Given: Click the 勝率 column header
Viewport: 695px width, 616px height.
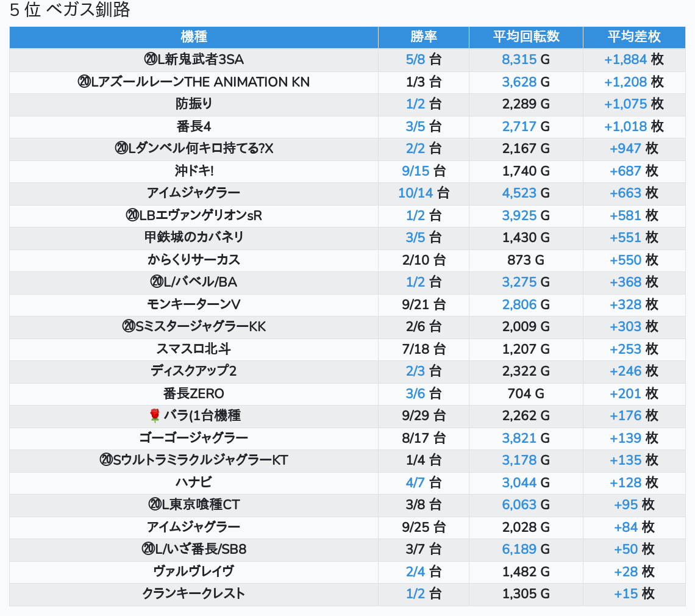Looking at the screenshot, I should (x=423, y=37).
